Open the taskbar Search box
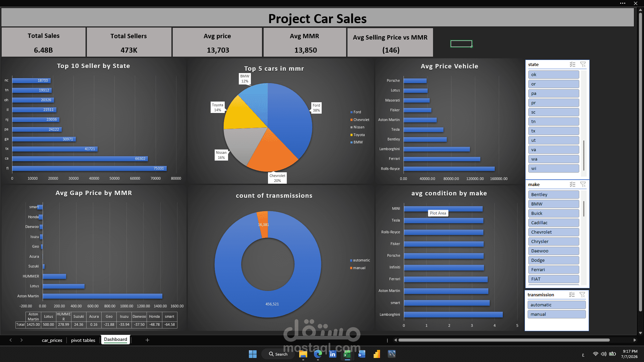The height and width of the screenshot is (362, 644). [278, 354]
